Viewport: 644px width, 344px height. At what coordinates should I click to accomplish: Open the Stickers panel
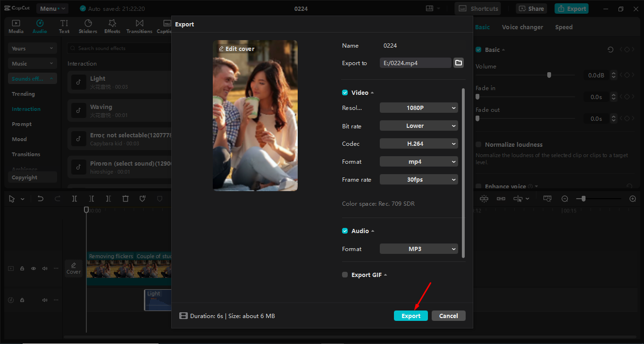click(88, 26)
